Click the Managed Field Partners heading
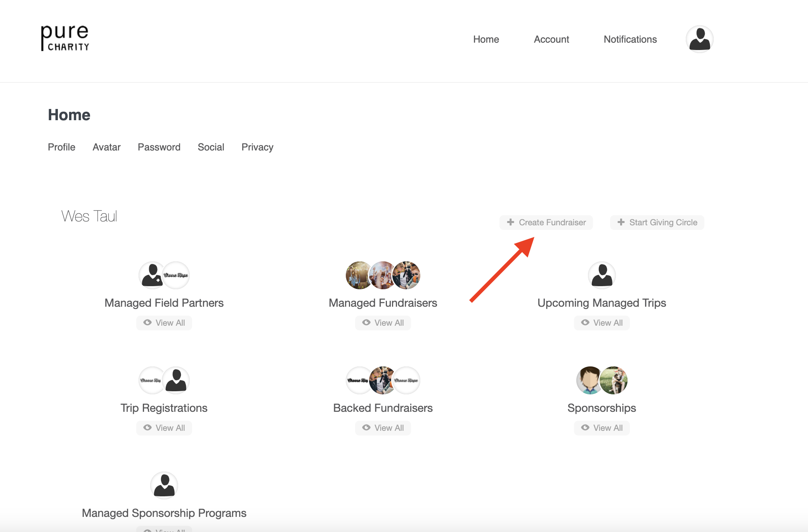Image resolution: width=808 pixels, height=532 pixels. point(164,303)
